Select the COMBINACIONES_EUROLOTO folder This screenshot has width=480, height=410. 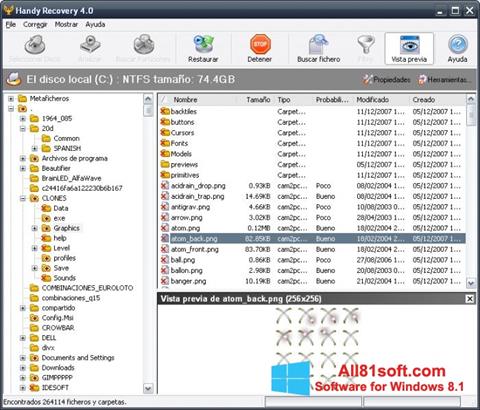coord(87,288)
